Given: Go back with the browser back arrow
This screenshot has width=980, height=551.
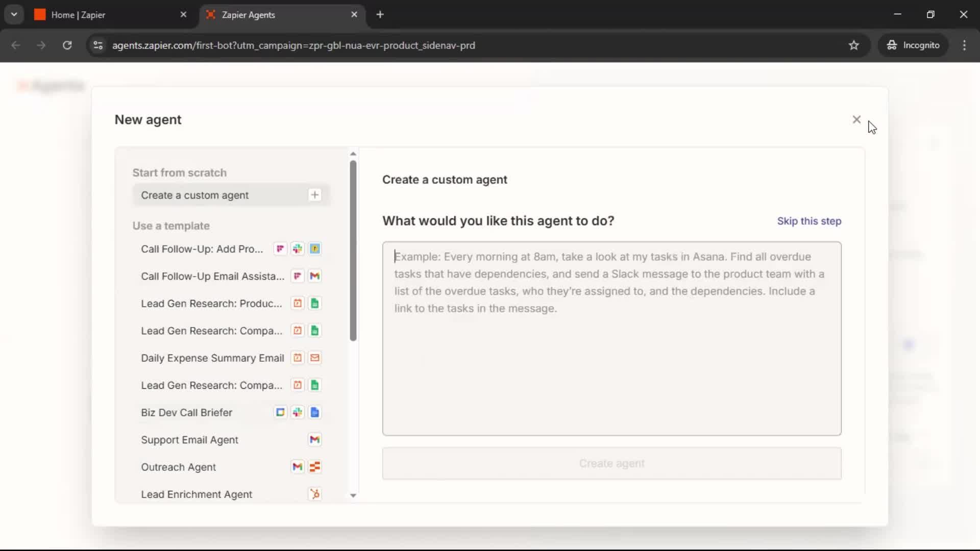Looking at the screenshot, I should click(16, 45).
